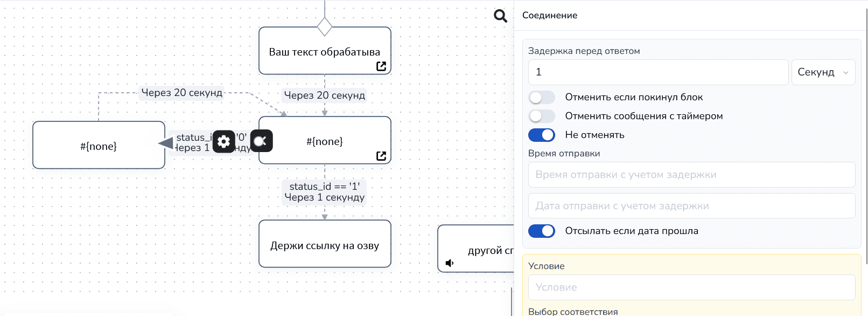Click the arrowhead pointing to left #{none} block
Image resolution: width=868 pixels, height=316 pixels.
tap(166, 143)
